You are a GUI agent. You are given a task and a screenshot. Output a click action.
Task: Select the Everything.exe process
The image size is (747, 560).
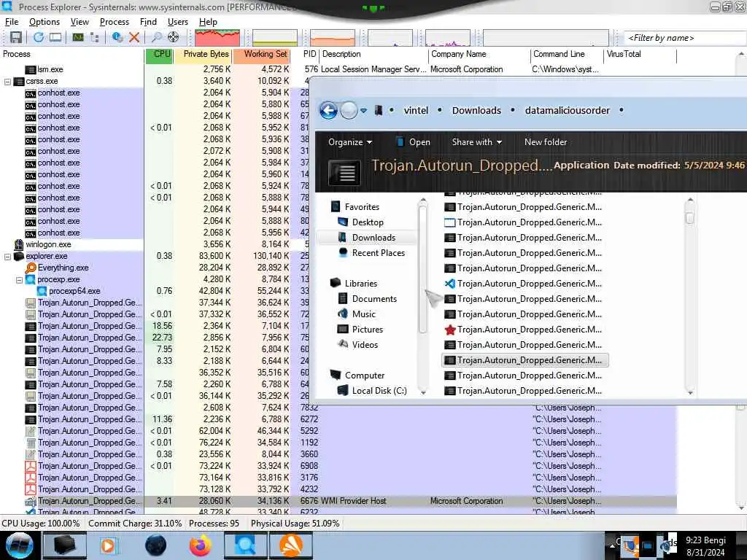pos(63,268)
